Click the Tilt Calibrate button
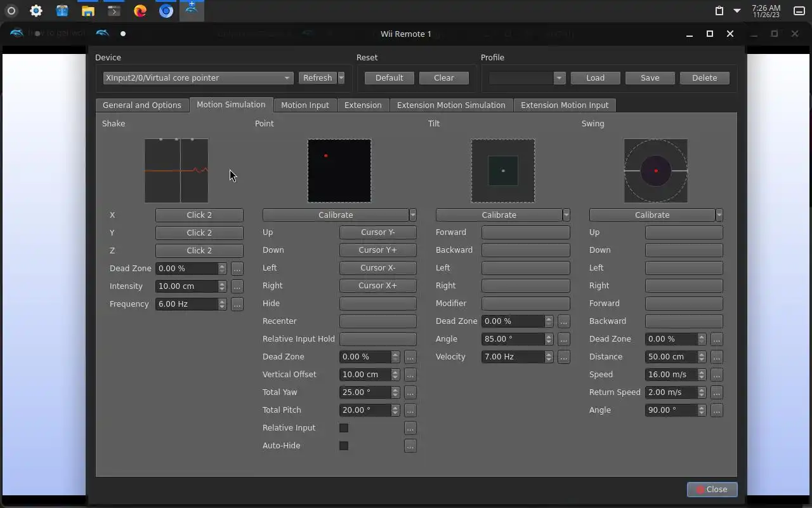812x508 pixels. [499, 215]
